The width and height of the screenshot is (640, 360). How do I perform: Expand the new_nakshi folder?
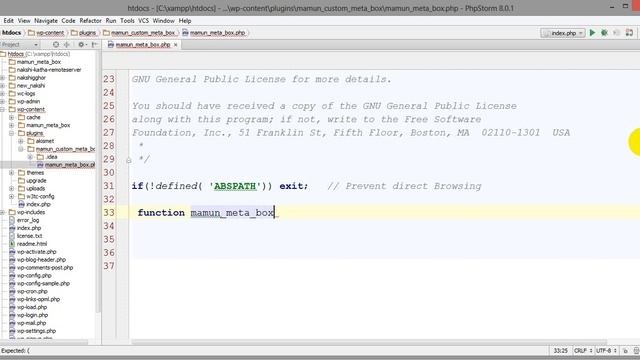3,86
